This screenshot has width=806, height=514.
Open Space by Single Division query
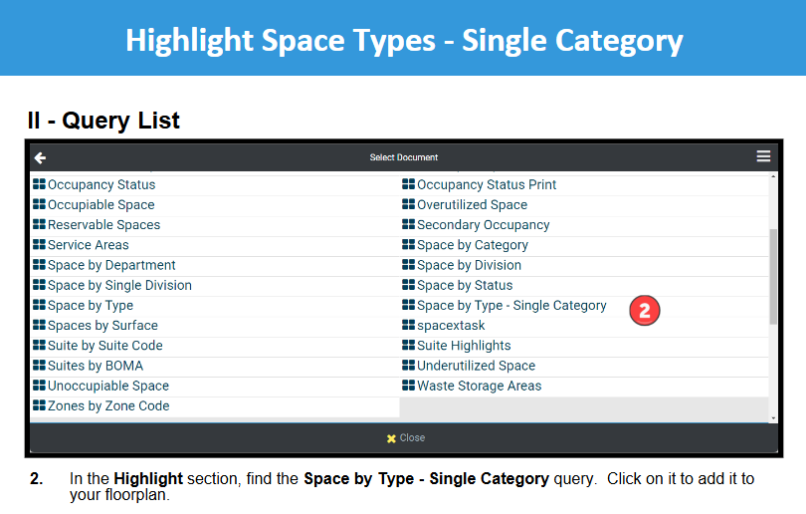coord(119,285)
